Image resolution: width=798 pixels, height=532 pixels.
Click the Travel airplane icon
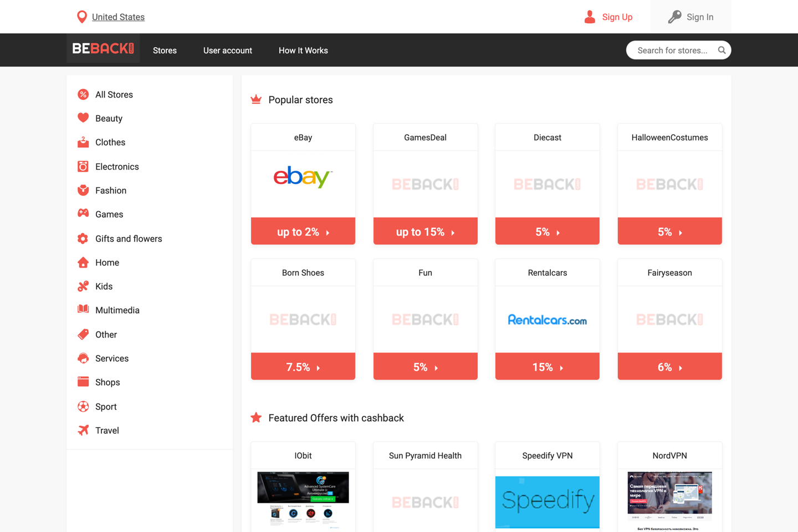coord(83,430)
